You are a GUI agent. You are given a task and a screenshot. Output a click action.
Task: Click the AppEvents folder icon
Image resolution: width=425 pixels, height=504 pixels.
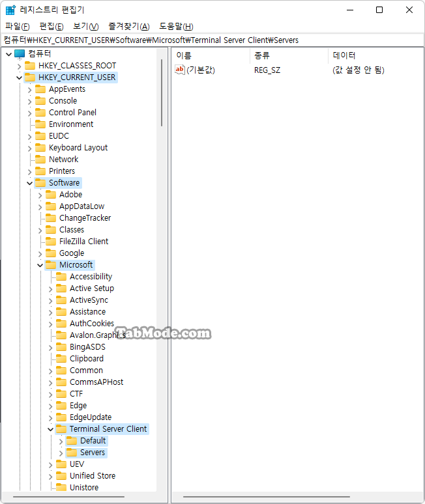(x=40, y=89)
